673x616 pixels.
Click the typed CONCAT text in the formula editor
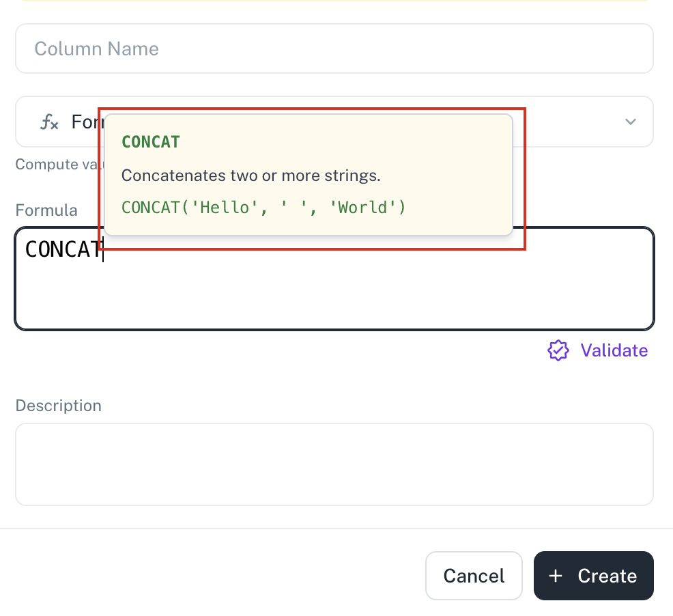pos(63,249)
